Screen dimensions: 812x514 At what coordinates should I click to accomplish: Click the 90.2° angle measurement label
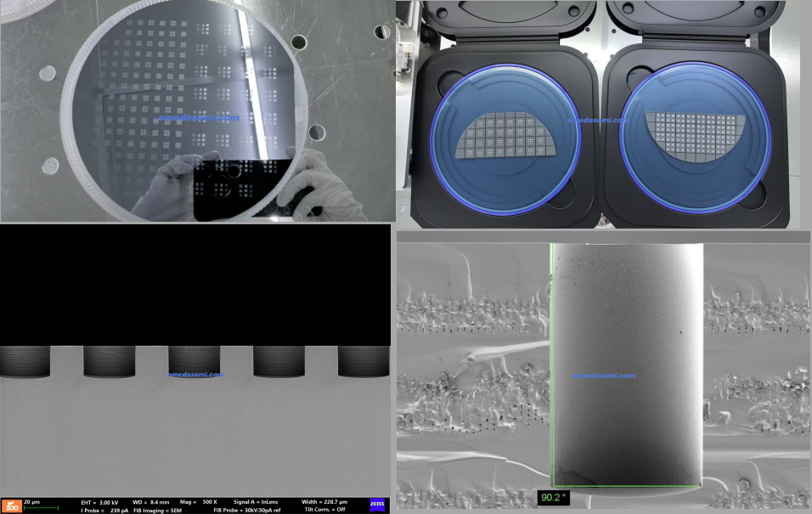coord(552,498)
